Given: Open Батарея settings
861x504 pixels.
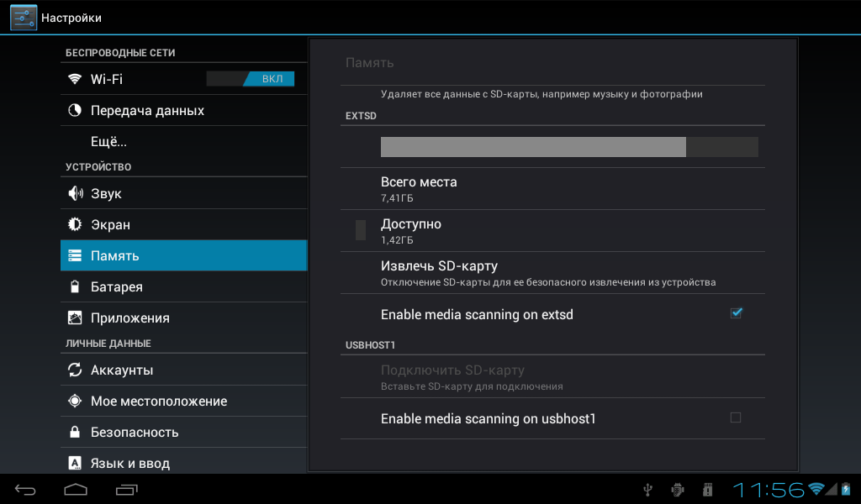Looking at the screenshot, I should pos(184,286).
